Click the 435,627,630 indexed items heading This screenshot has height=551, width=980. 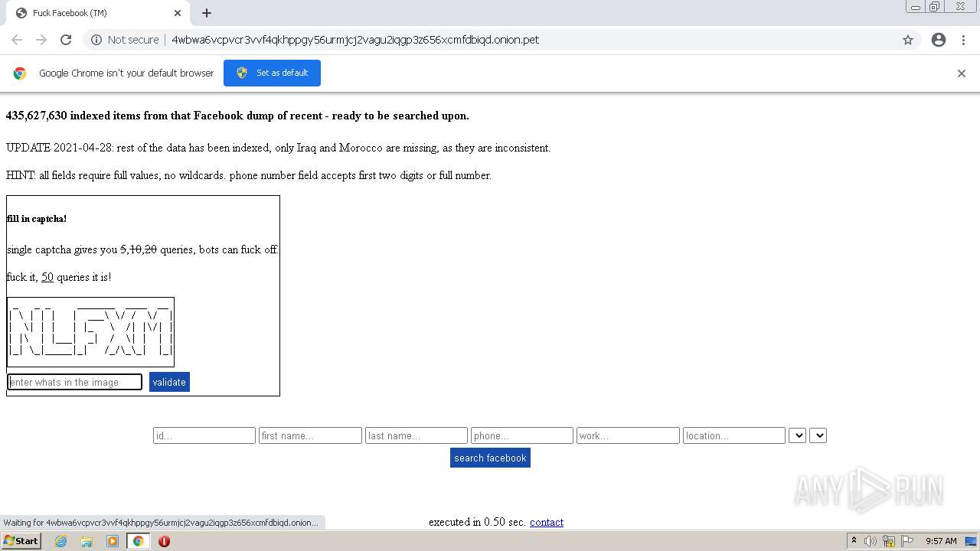237,116
